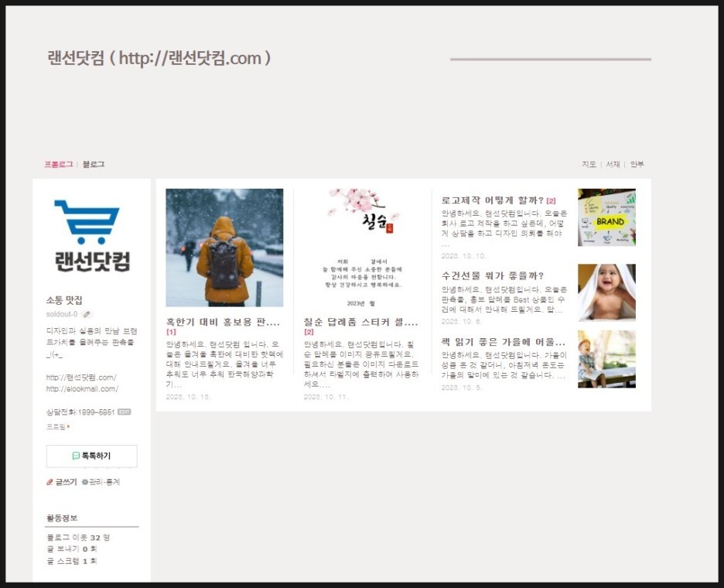Viewport: 724px width, 588px height.
Task: Click the 톡톡하기 button
Action: (x=92, y=456)
